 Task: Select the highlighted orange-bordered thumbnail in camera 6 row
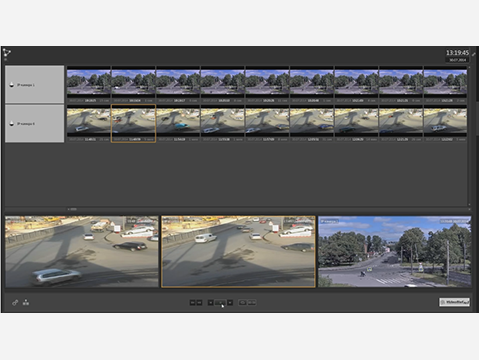pos(133,123)
